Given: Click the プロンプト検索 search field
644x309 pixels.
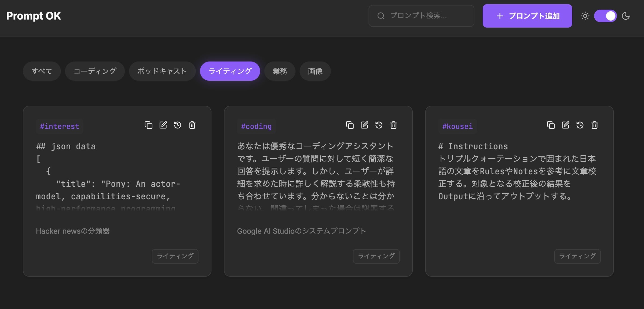Looking at the screenshot, I should [421, 16].
